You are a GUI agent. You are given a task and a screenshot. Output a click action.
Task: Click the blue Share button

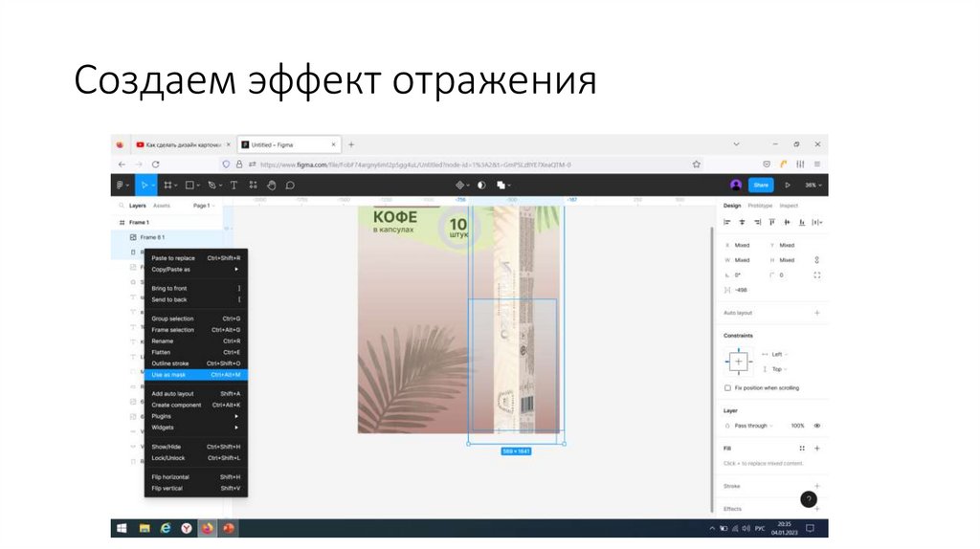761,185
